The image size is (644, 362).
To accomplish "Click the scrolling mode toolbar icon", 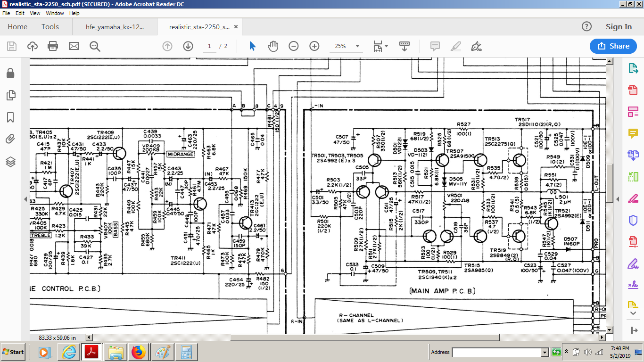I will 405,46.
